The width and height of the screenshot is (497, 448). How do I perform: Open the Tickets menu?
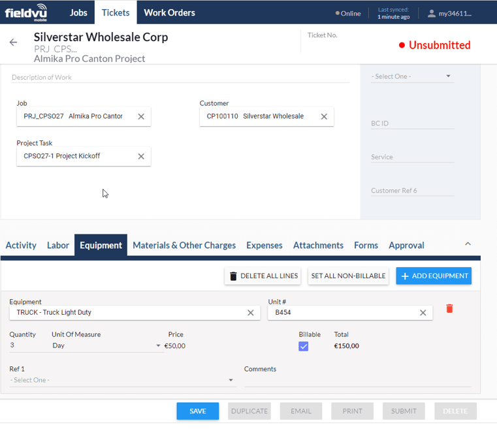[x=116, y=12]
